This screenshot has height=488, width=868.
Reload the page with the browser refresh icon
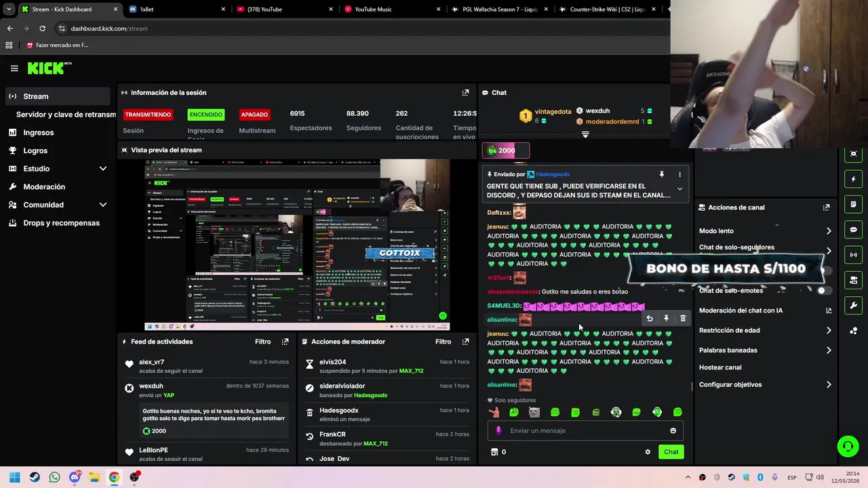(42, 28)
